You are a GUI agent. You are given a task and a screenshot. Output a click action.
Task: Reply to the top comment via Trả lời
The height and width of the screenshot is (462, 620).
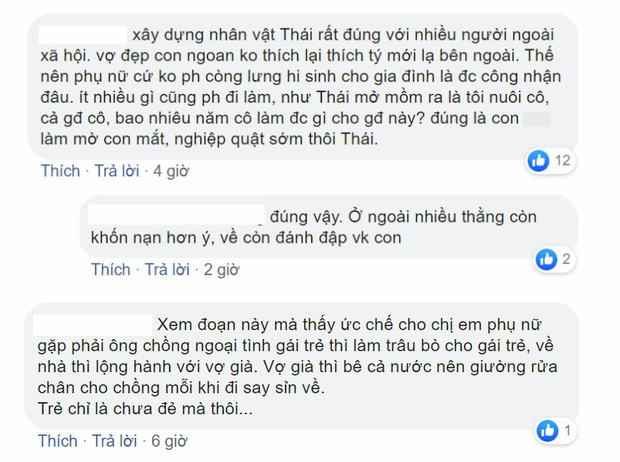click(116, 171)
